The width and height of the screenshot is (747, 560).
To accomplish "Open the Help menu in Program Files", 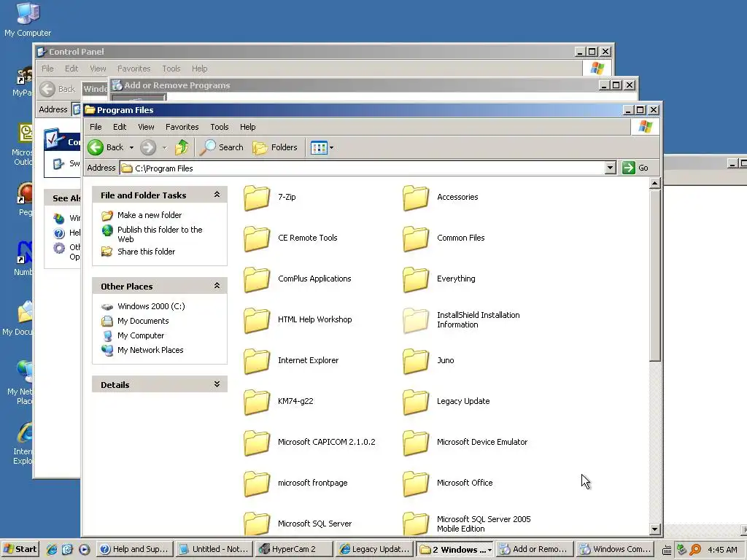I will (247, 127).
